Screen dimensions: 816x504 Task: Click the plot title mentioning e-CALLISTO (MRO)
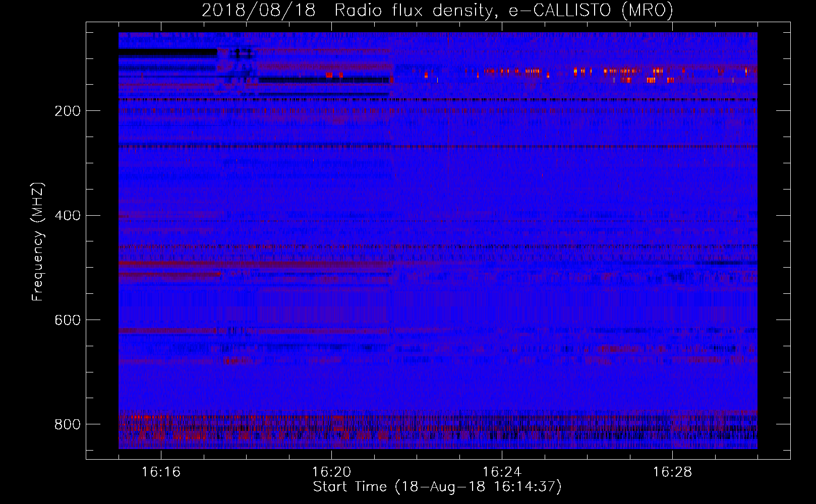point(437,10)
